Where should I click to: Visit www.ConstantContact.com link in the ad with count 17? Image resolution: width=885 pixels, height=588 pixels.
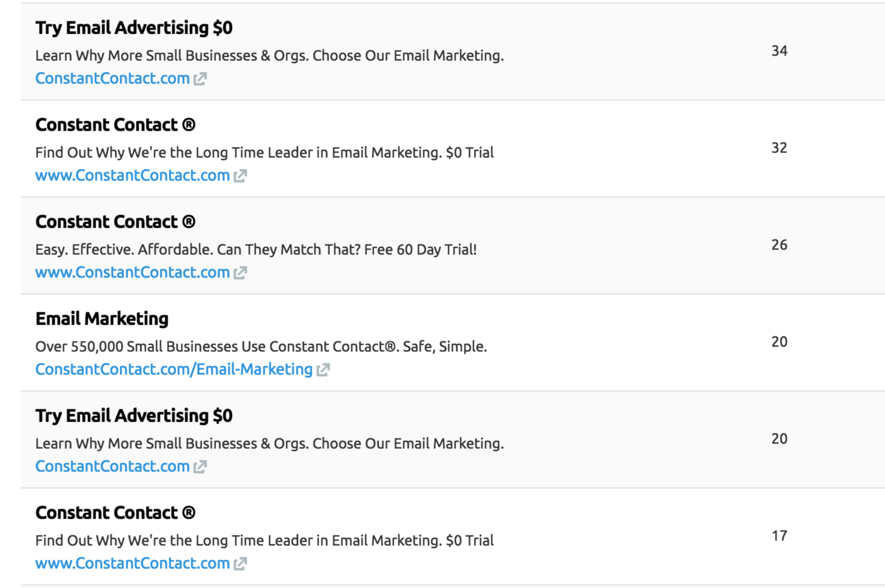point(132,563)
